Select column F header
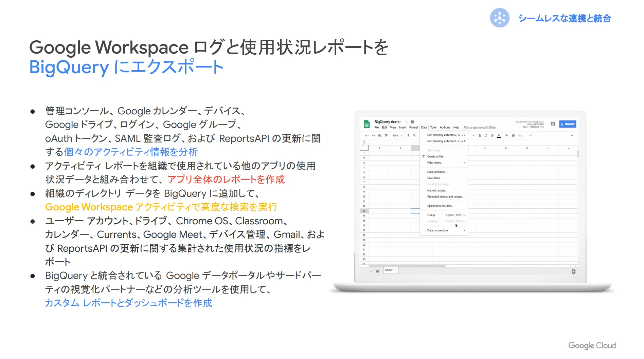644x359 pixels. coord(484,148)
